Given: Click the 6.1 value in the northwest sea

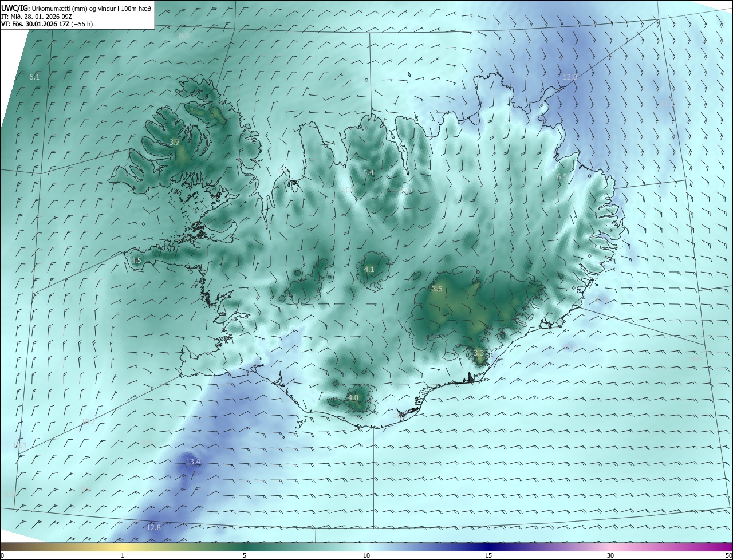Looking at the screenshot, I should [34, 77].
